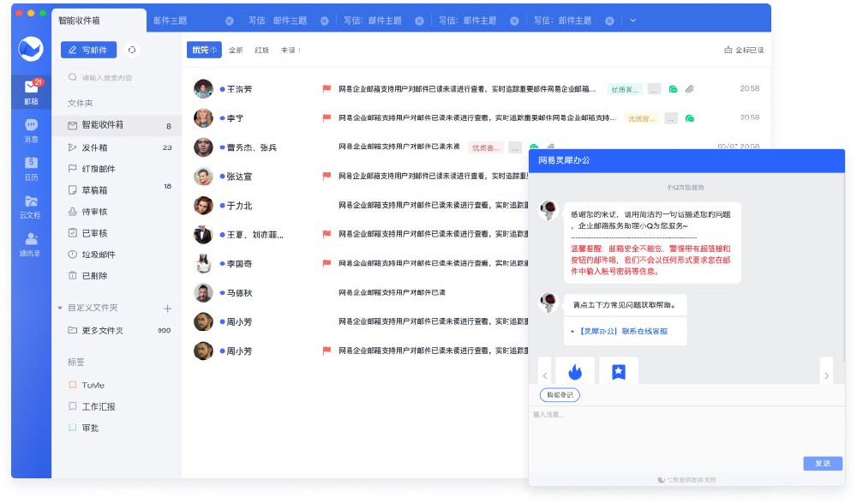The height and width of the screenshot is (504, 857).
Task: Toggle the red flag on 李国奇's email
Action: (327, 264)
